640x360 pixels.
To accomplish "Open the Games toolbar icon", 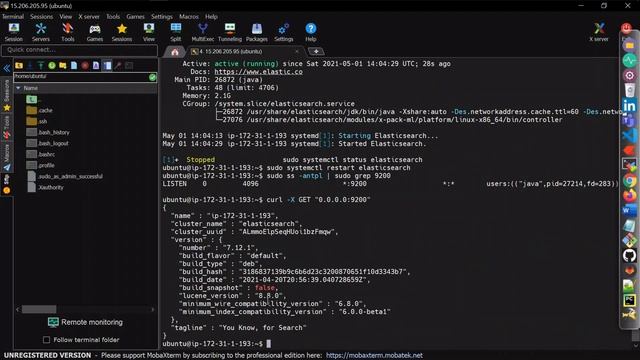I will coord(95,32).
